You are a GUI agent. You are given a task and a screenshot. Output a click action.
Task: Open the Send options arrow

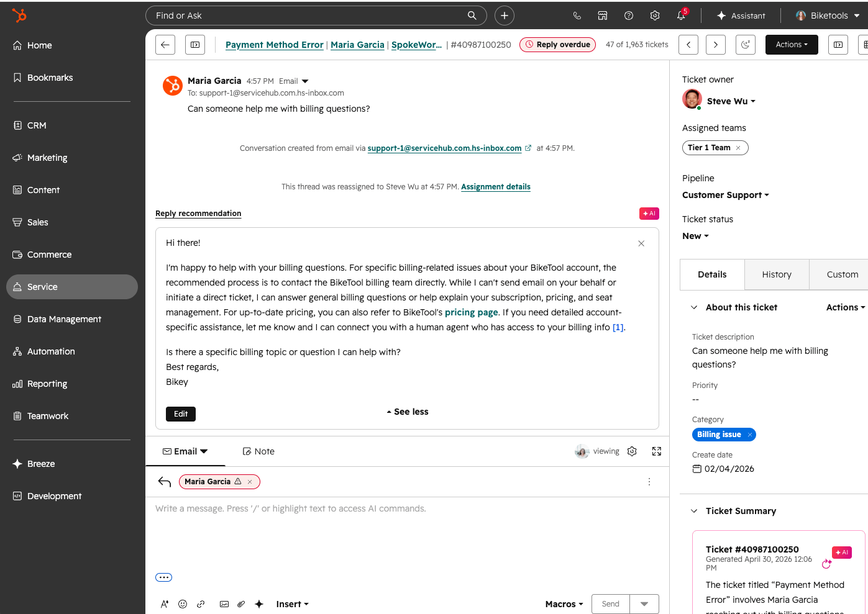tap(644, 604)
